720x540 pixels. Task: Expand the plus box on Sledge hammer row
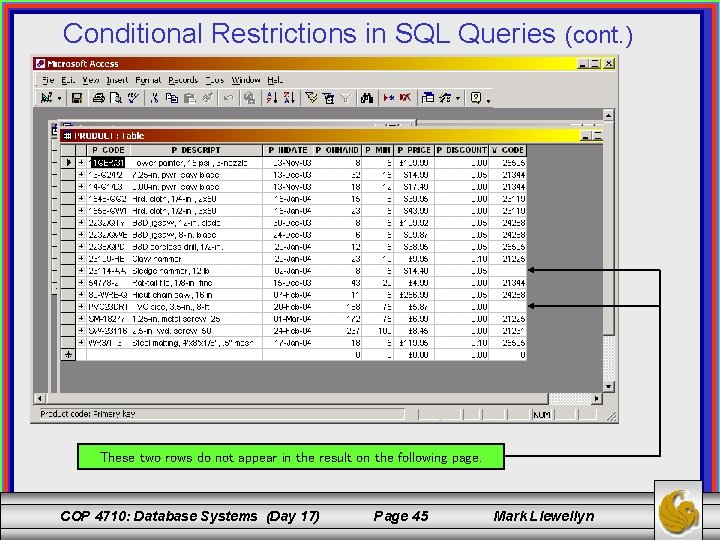[81, 270]
